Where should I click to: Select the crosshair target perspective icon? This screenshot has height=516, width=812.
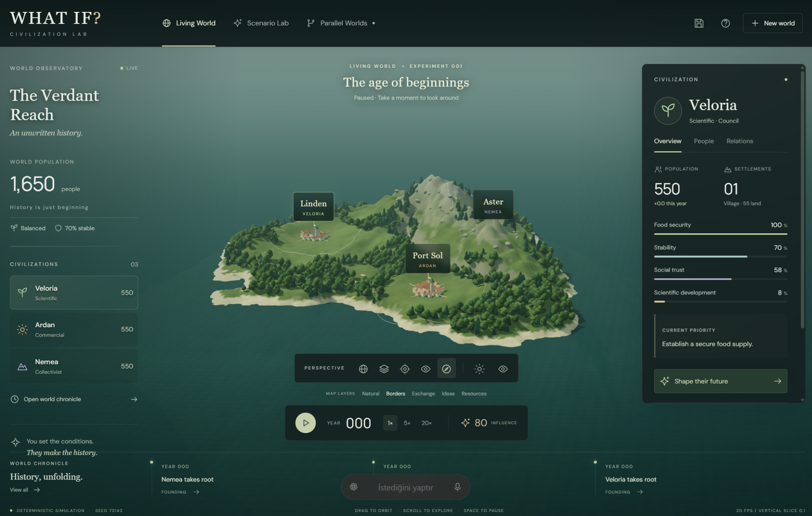click(x=405, y=369)
